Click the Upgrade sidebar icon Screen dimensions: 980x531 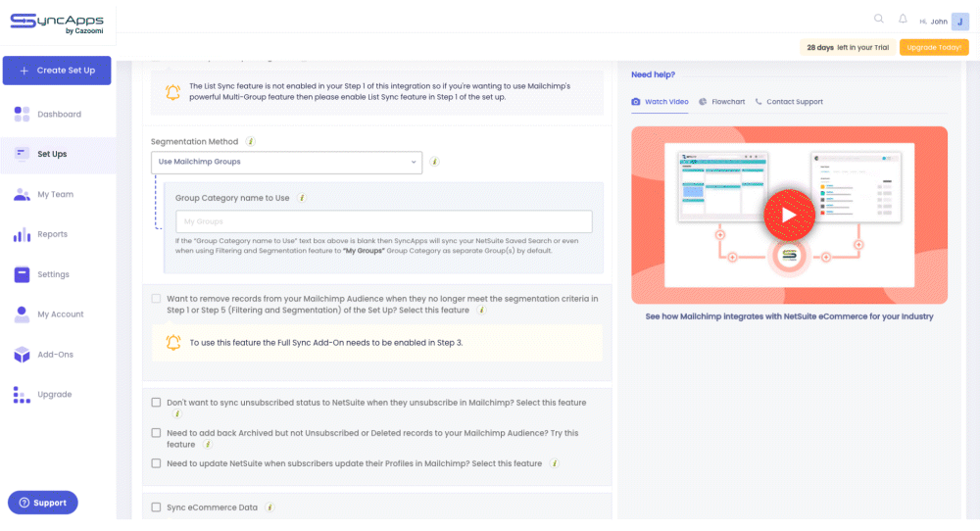coord(22,394)
